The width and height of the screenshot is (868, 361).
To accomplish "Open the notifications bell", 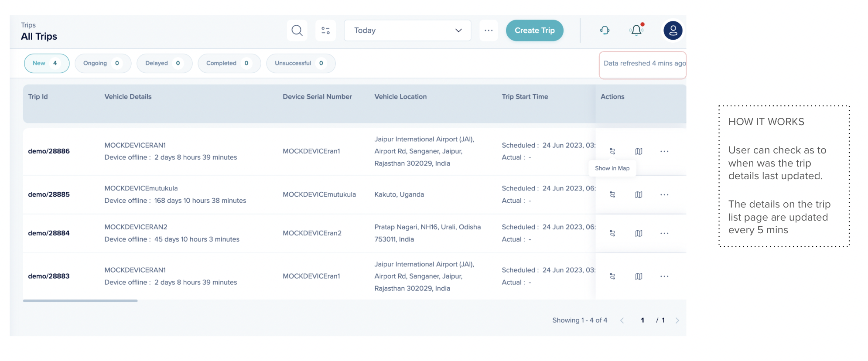I will [636, 30].
